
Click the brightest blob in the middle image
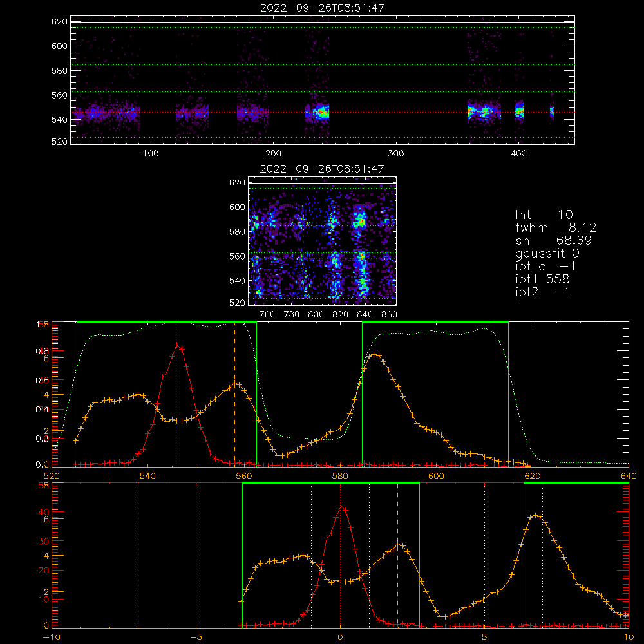tap(361, 222)
